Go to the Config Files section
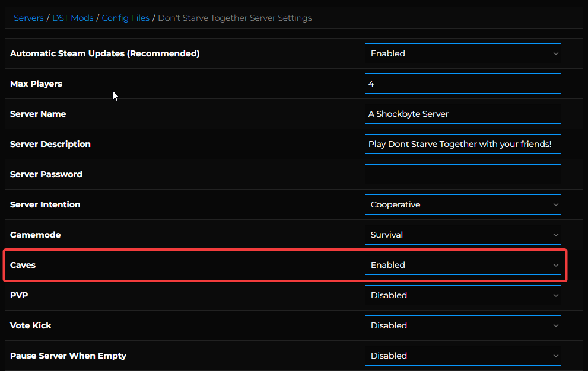Screen dimensions: 588x371 pyautogui.click(x=125, y=18)
